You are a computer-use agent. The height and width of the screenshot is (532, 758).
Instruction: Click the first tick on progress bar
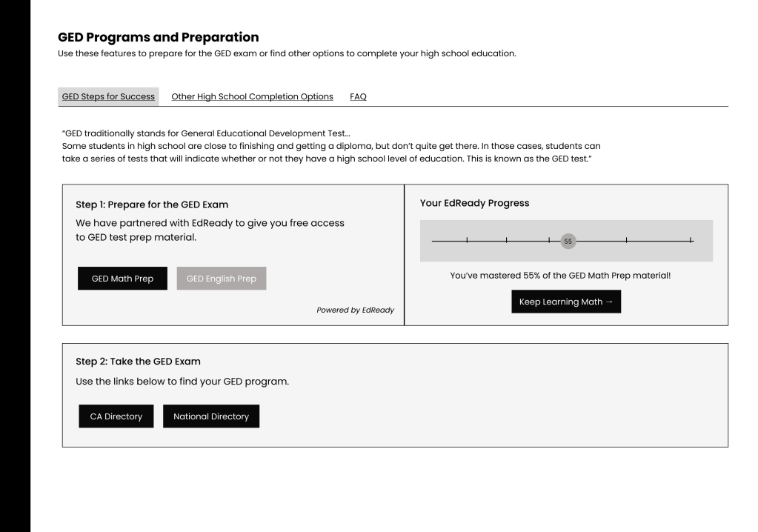[467, 241]
